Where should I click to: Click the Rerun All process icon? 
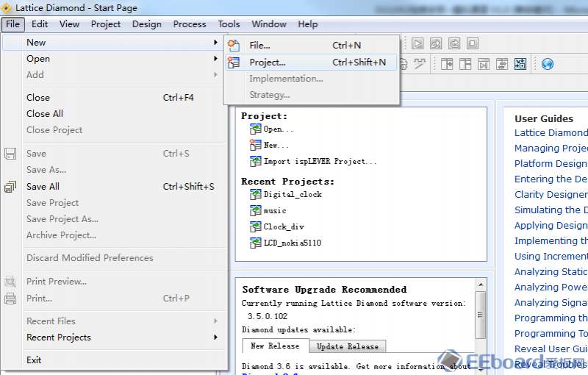(454, 43)
